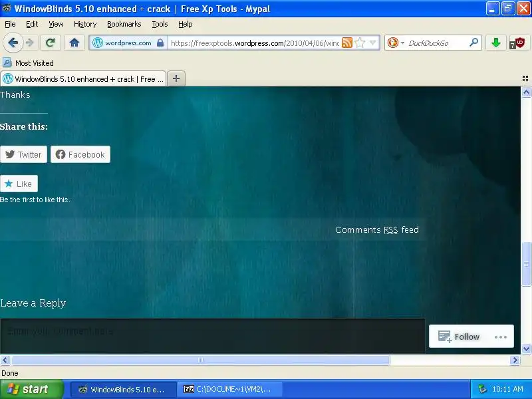532x399 pixels.
Task: Select the WindowBlinds 5.10 browser tab
Action: [x=84, y=78]
